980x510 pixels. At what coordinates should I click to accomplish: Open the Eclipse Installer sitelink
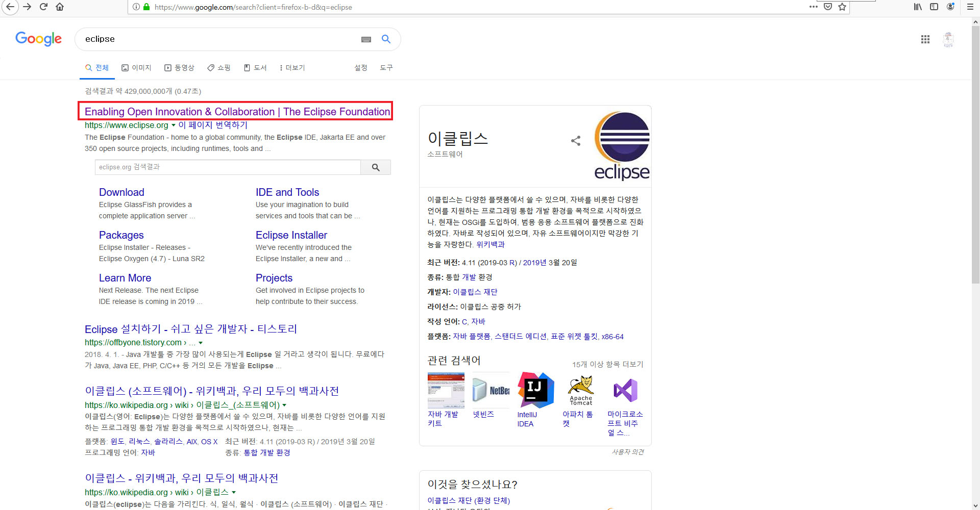[x=291, y=235]
